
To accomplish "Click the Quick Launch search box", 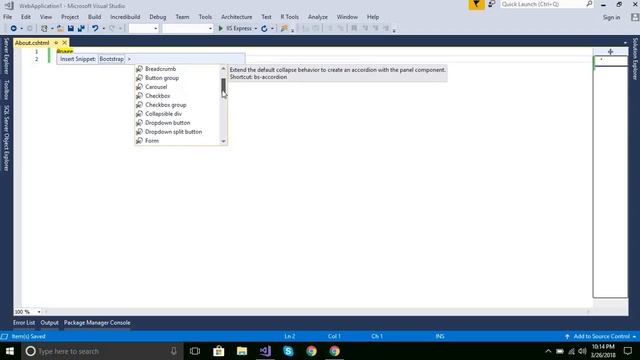I will coord(547,4).
